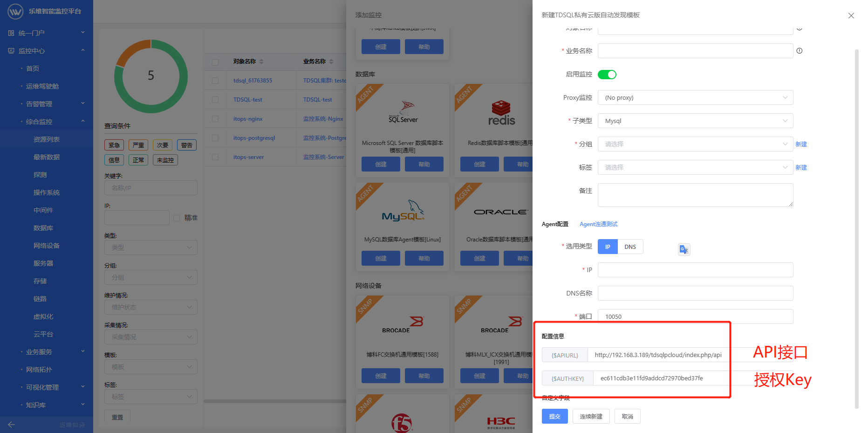Screen dimensions: 868x433
Task: Tick the checkbox for row itops-server
Action: [x=215, y=157]
